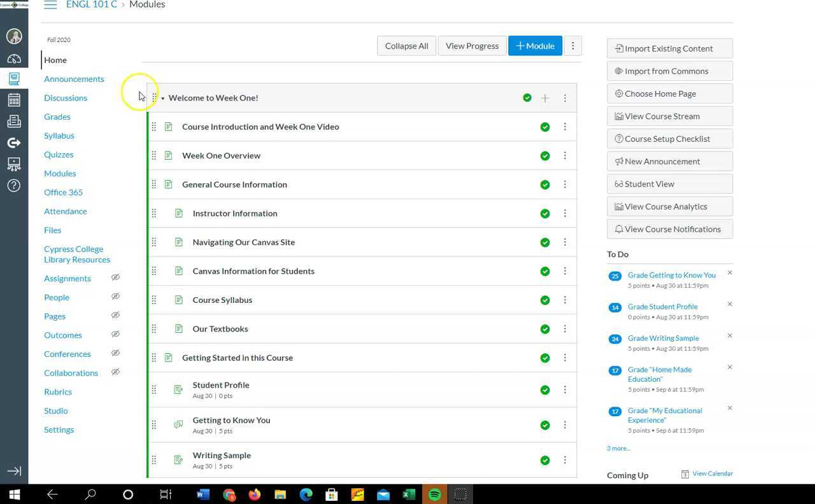Toggle published status of Week One Overview
Screen dimensions: 815x504
click(545, 156)
